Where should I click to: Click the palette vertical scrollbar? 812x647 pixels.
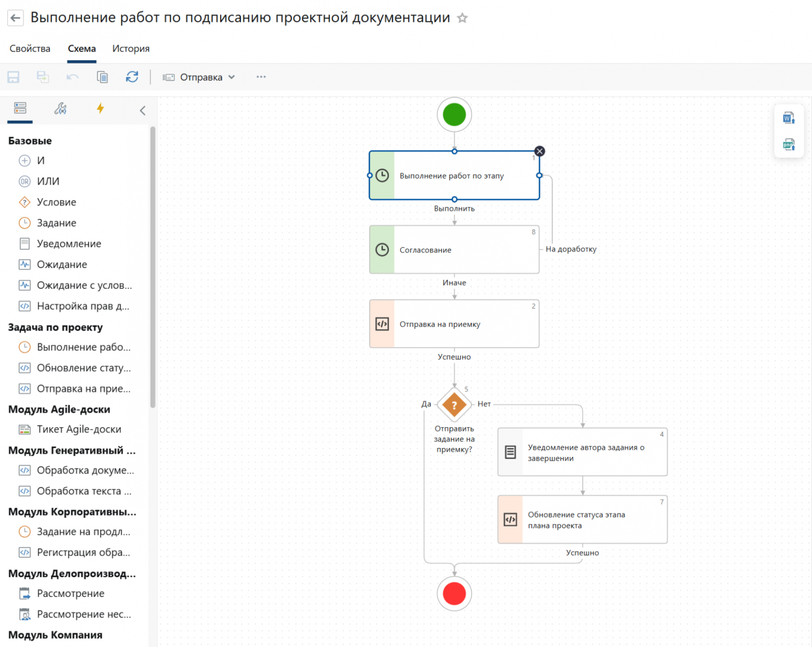(x=153, y=267)
